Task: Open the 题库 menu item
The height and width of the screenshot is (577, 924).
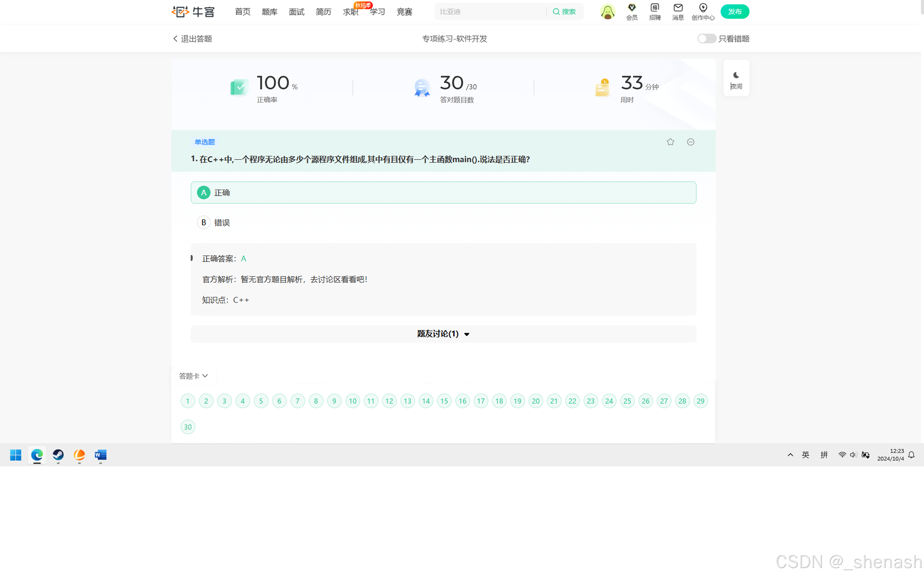Action: pos(269,12)
